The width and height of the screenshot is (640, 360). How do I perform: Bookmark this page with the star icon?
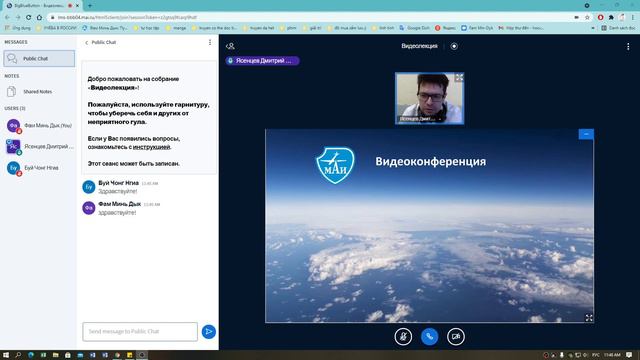coord(587,17)
